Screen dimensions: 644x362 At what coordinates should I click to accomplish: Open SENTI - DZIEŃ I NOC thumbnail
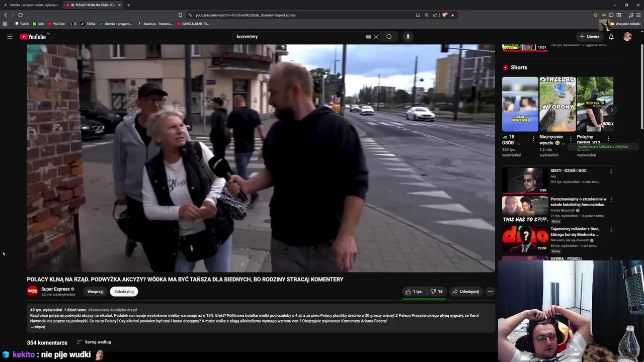tap(525, 180)
